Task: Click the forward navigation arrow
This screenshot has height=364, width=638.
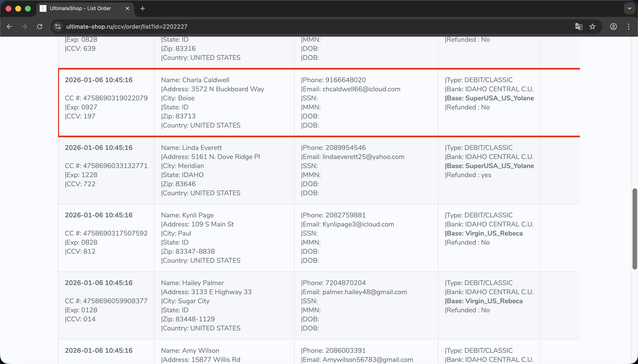Action: click(24, 27)
